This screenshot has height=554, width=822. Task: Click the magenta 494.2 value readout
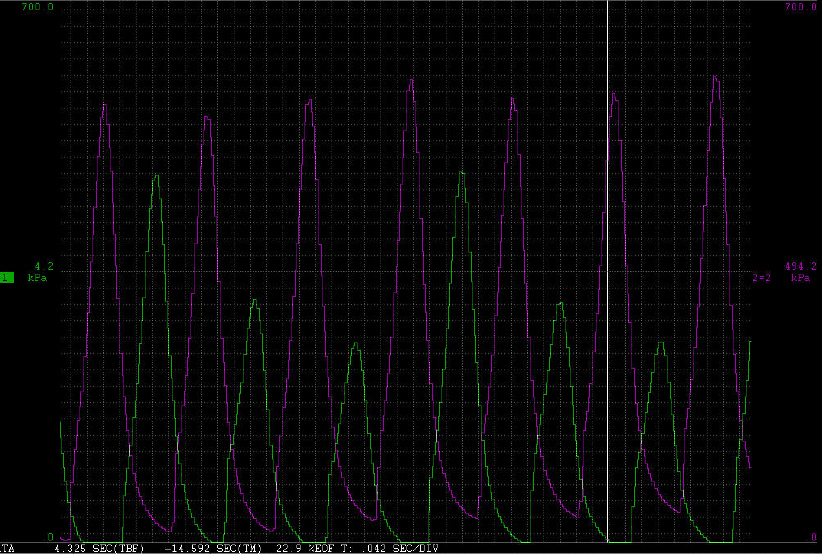pyautogui.click(x=772, y=266)
